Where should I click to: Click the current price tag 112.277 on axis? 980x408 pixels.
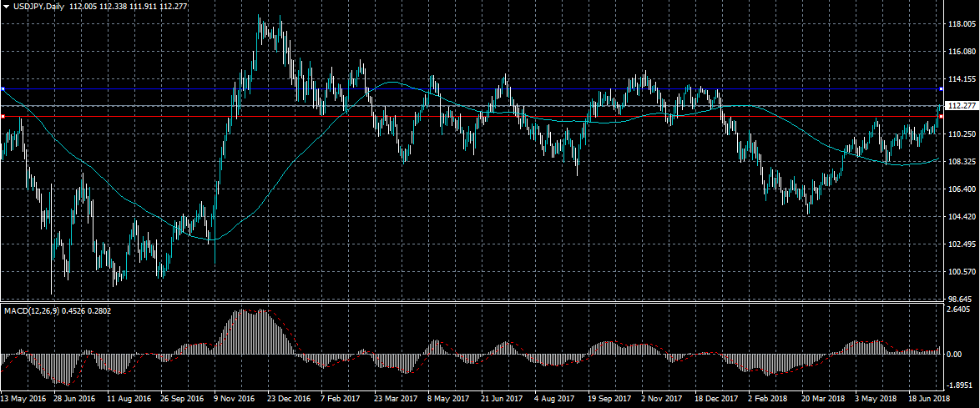[x=962, y=106]
